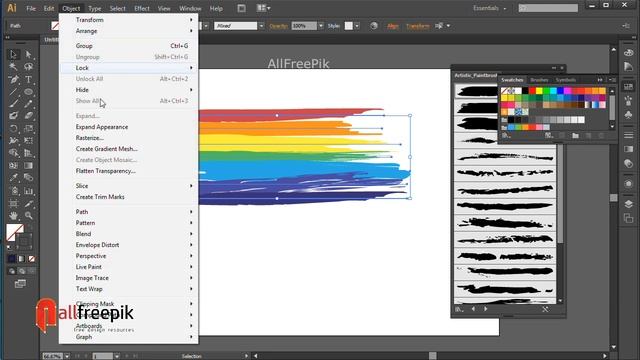Select the Magic Wand tool
This screenshot has height=360, width=640.
click(13, 67)
